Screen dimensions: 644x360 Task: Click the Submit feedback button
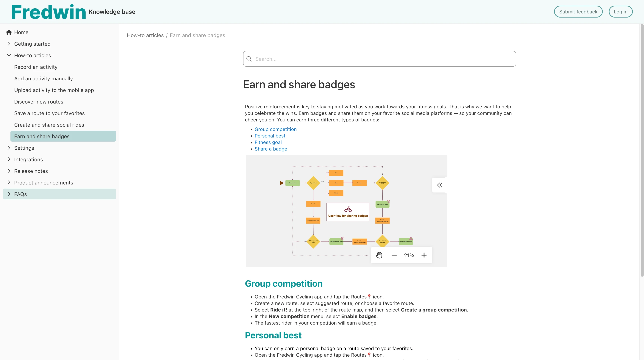click(x=578, y=12)
